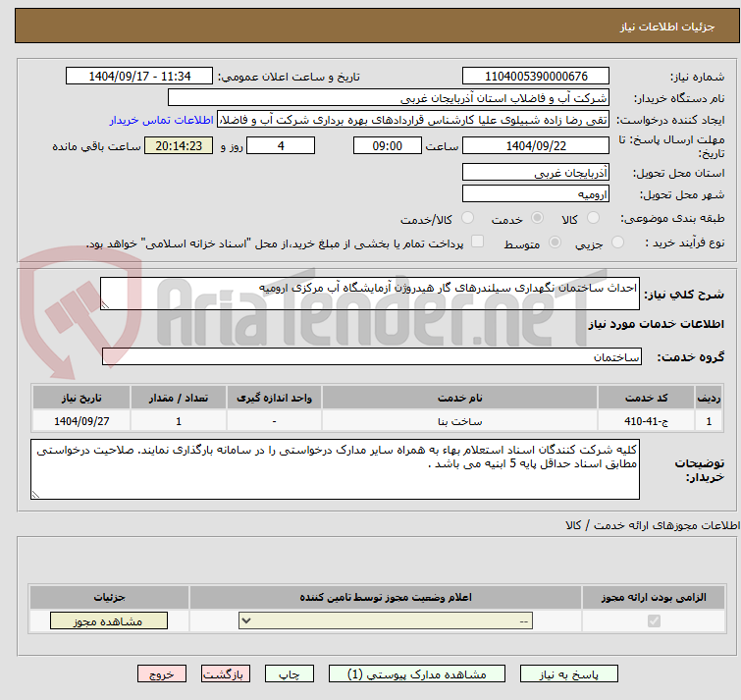Click the need number field 1104005390000676
This screenshot has height=700, width=741.
(x=536, y=77)
